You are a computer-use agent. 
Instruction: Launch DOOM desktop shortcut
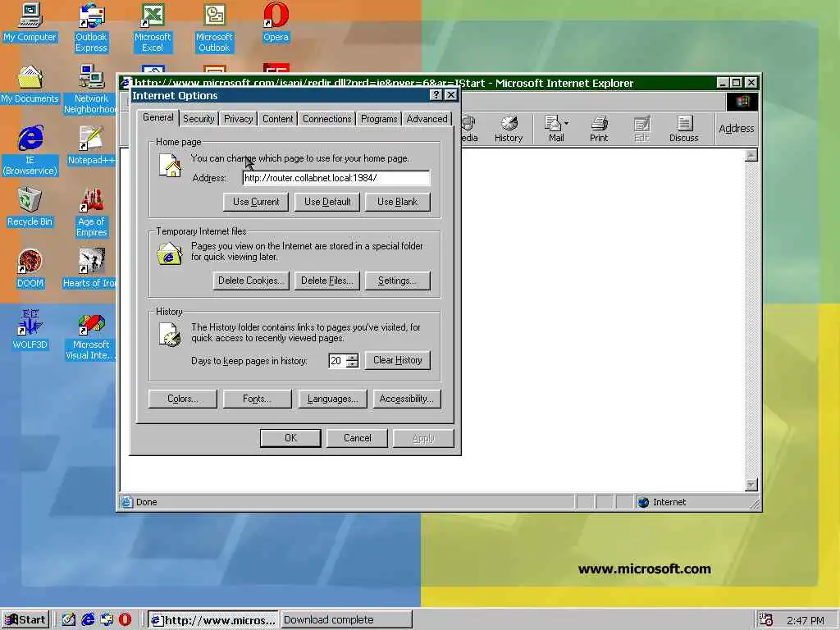pyautogui.click(x=30, y=269)
